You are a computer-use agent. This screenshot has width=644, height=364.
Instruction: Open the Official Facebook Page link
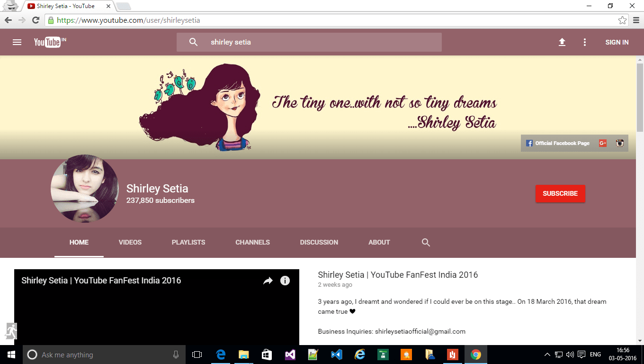point(558,143)
